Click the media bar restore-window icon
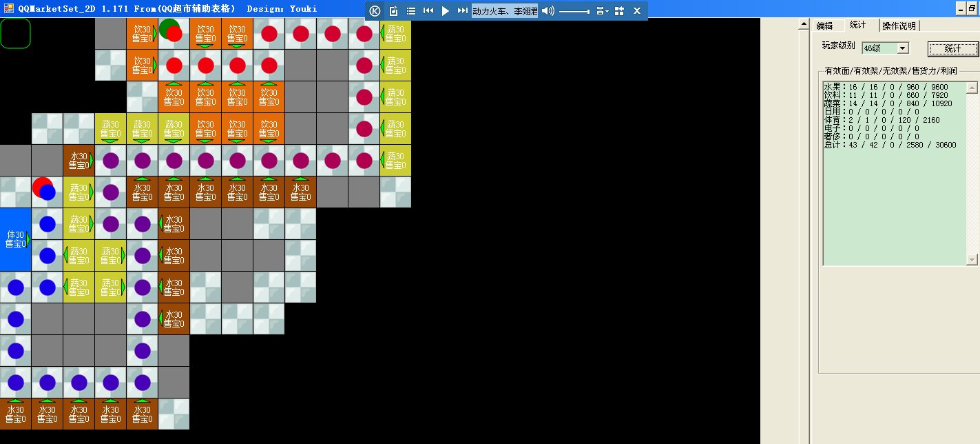 [x=619, y=11]
